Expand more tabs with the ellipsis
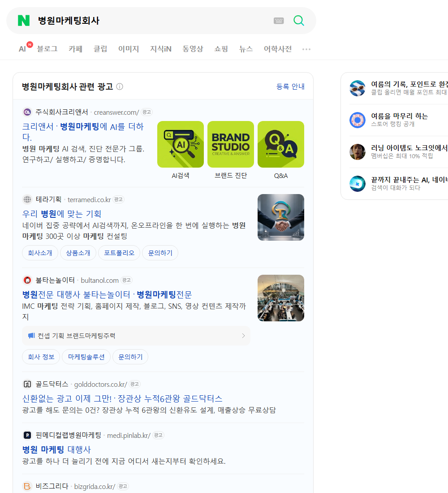Image resolution: width=448 pixels, height=493 pixels. (x=306, y=49)
